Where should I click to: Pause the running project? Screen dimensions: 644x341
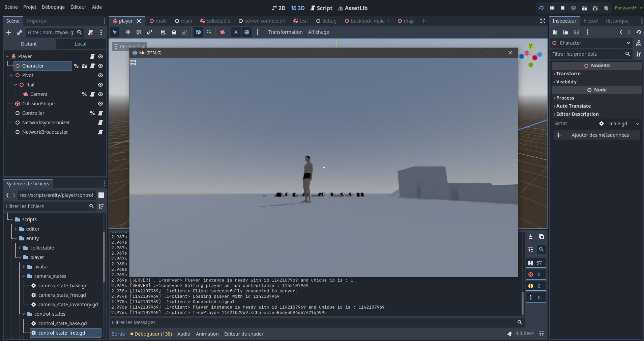tap(552, 8)
